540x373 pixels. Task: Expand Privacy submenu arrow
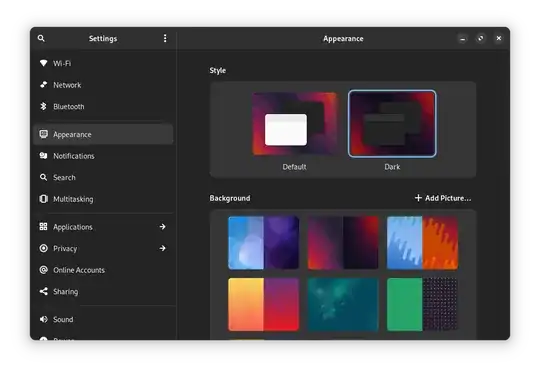(163, 248)
